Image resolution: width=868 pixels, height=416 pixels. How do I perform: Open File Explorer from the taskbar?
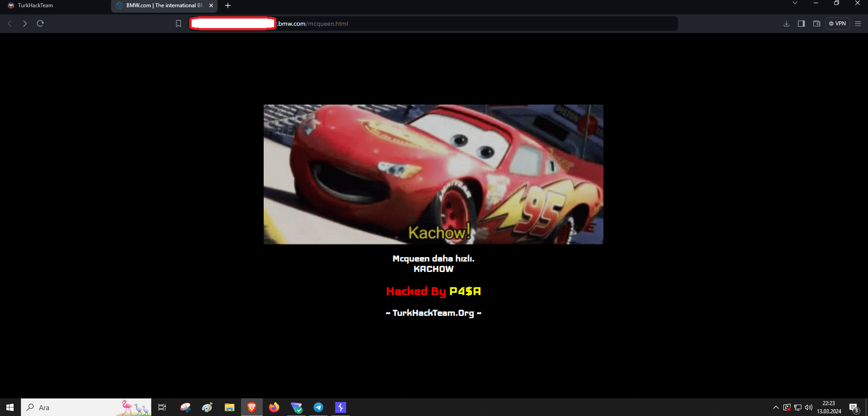pyautogui.click(x=230, y=407)
